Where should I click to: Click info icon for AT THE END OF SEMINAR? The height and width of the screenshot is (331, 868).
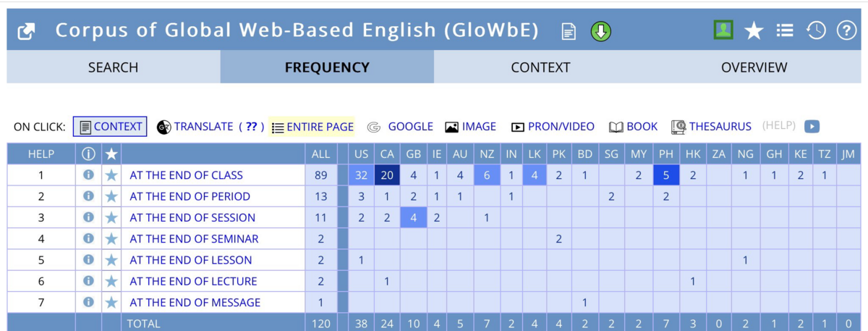coord(88,238)
